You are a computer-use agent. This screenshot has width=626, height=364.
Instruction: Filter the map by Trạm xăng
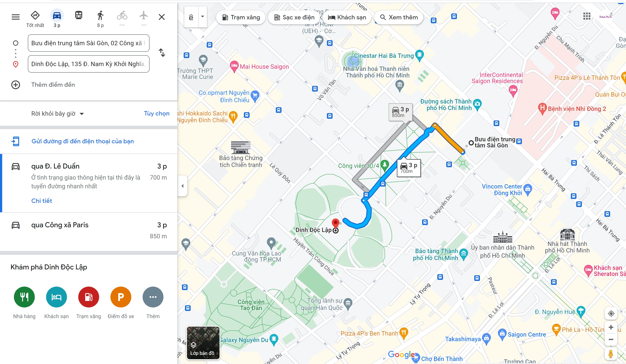(241, 17)
